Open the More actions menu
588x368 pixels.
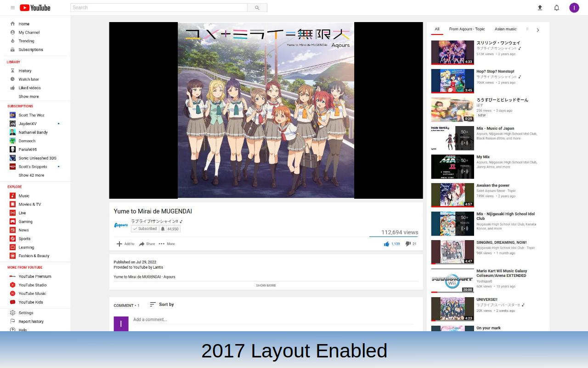pos(167,244)
